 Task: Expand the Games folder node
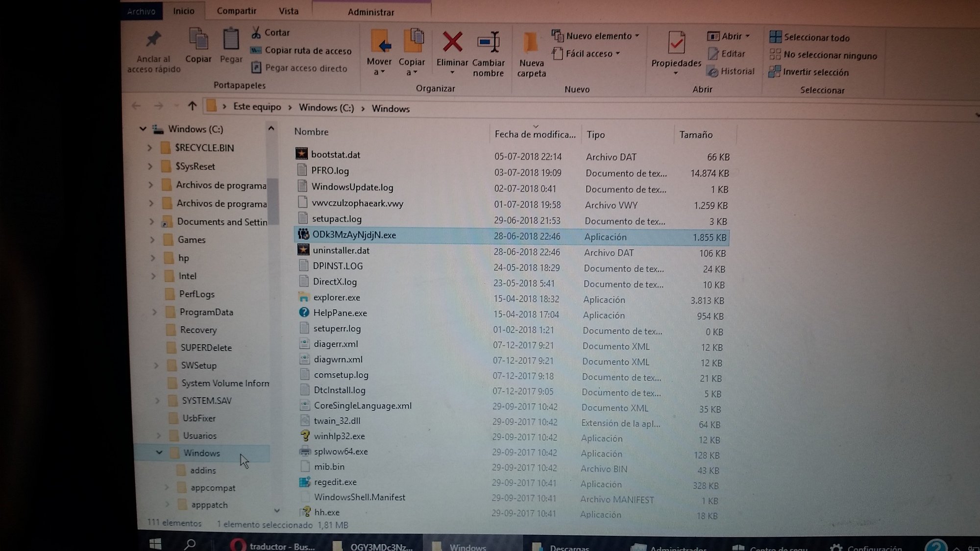coord(152,240)
